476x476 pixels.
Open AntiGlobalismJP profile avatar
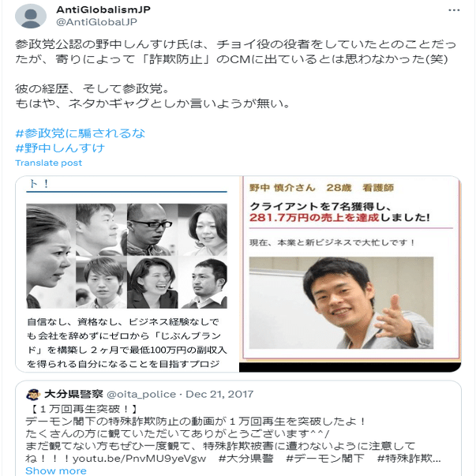coord(31,16)
